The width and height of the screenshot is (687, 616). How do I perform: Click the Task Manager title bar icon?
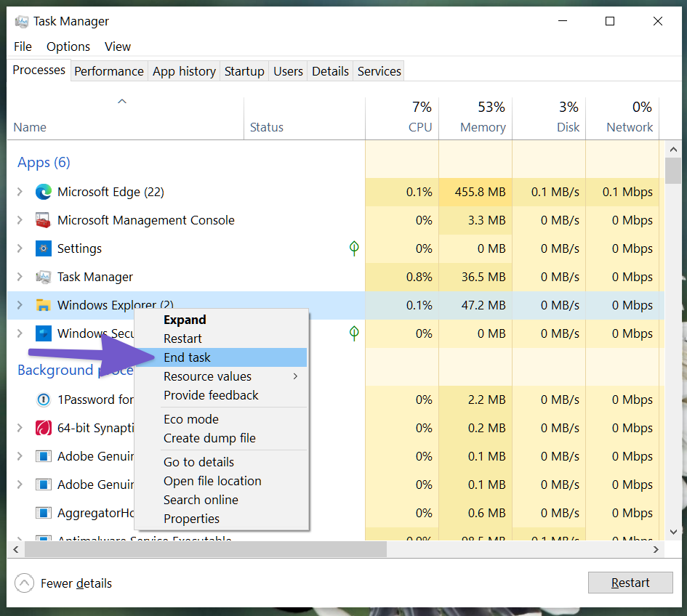pos(22,21)
